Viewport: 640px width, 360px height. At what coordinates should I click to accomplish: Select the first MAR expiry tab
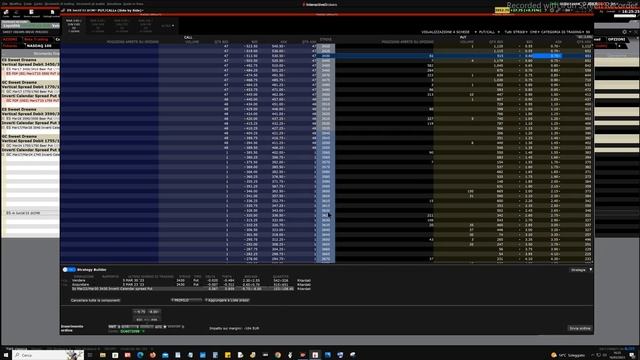(x=74, y=25)
